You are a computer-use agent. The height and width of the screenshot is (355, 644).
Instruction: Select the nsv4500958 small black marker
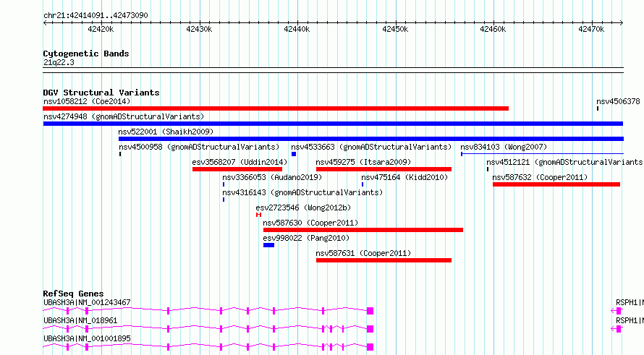tap(120, 154)
